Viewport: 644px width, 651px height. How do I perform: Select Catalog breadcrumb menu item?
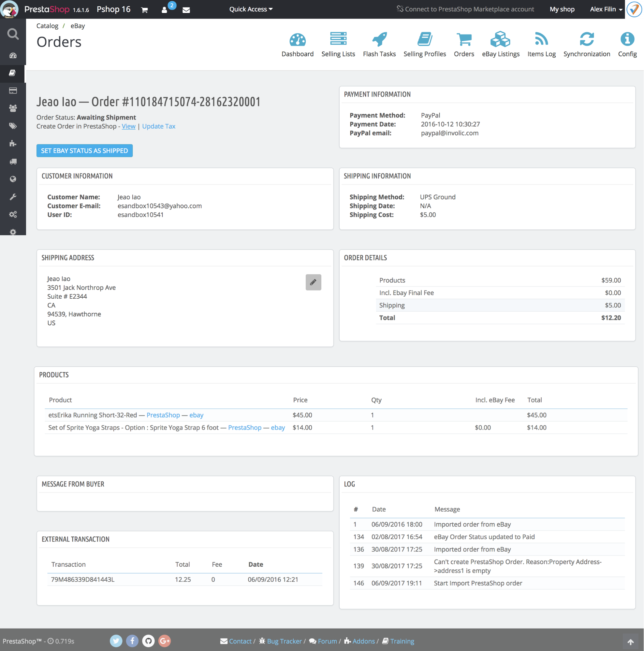coord(47,26)
